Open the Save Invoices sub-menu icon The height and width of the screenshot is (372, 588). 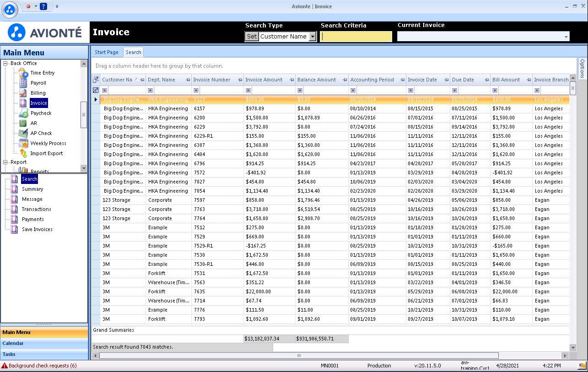(14, 229)
